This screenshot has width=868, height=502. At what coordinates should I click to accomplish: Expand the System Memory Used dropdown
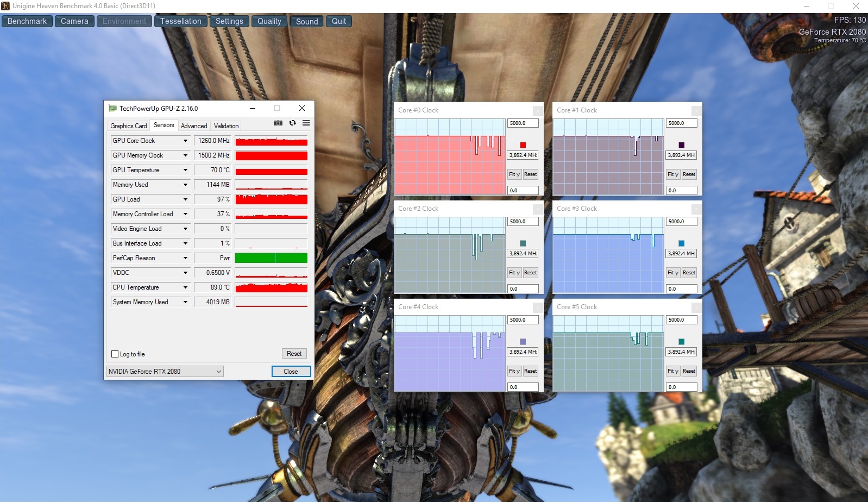185,302
